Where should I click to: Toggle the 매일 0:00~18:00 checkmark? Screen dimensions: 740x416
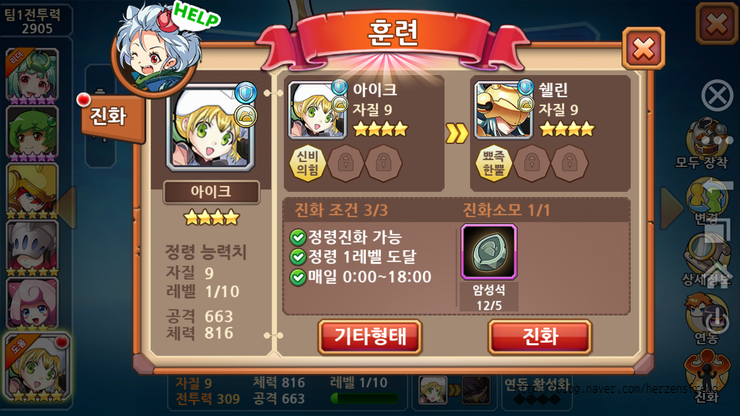(298, 277)
